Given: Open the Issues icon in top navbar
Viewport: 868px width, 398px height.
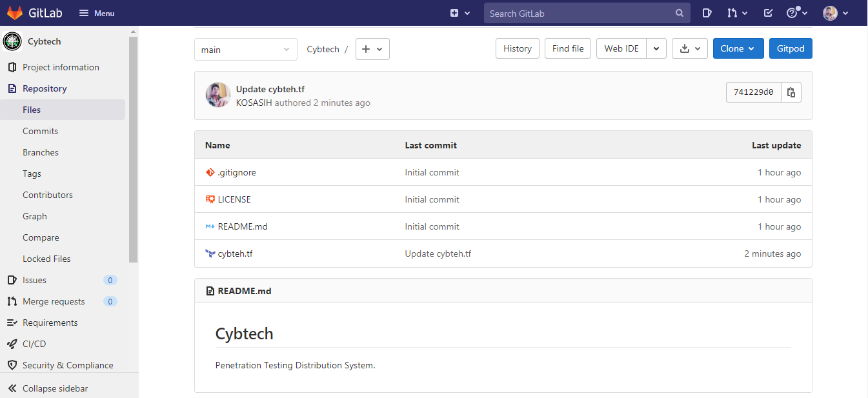Looking at the screenshot, I should (x=707, y=13).
